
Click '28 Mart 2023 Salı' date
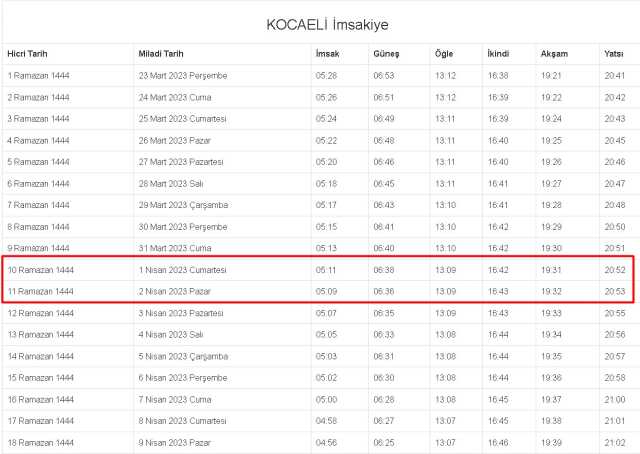point(171,184)
